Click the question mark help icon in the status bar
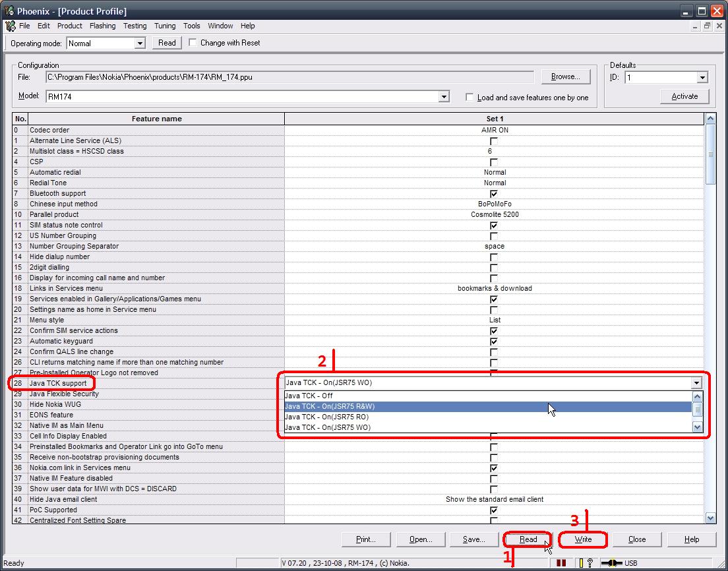 click(590, 563)
